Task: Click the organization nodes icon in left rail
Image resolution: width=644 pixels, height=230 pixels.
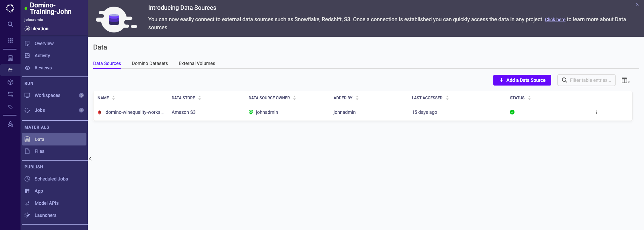Action: pos(10,124)
